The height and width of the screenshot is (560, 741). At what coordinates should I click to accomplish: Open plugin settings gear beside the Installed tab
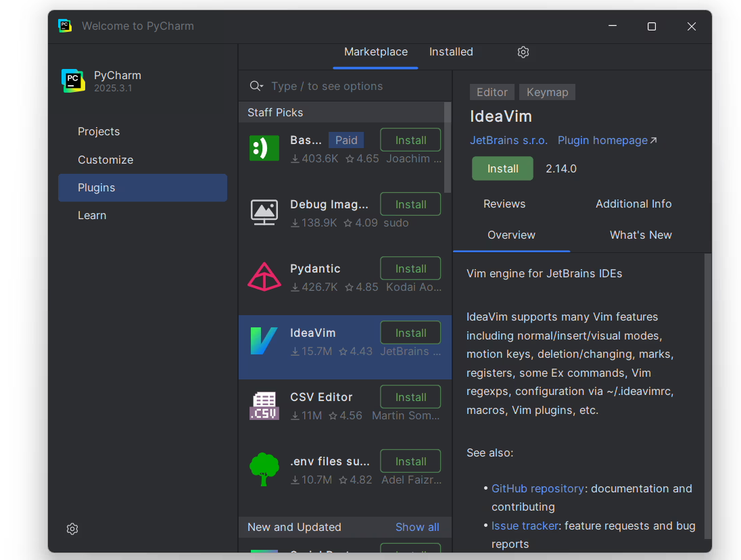523,52
